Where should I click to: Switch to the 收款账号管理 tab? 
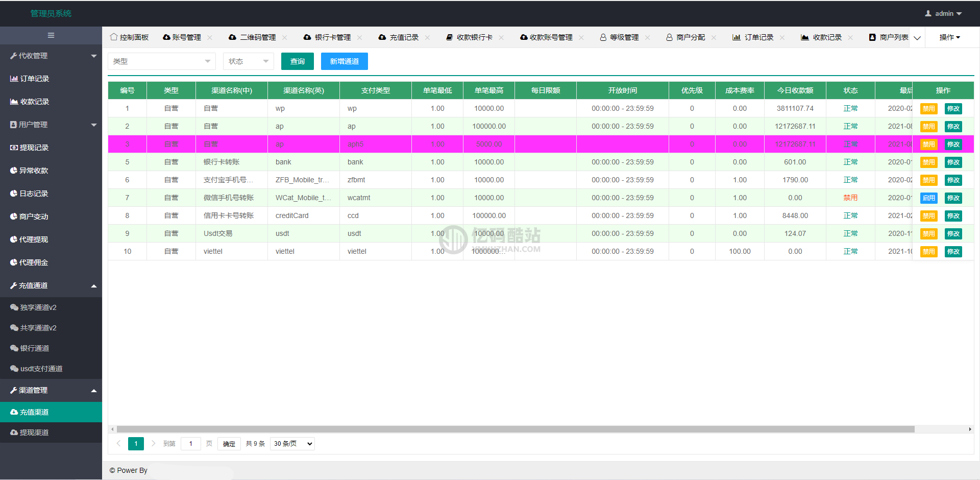click(x=546, y=37)
